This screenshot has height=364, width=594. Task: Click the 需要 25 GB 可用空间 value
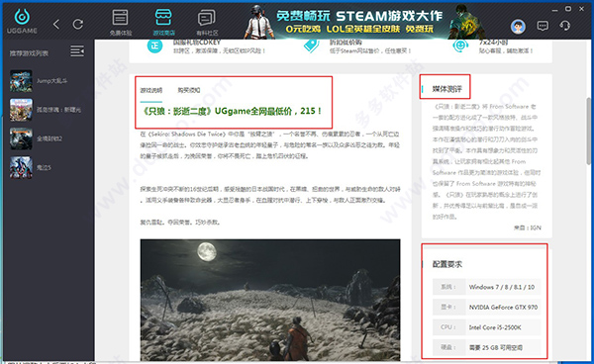coord(496,347)
